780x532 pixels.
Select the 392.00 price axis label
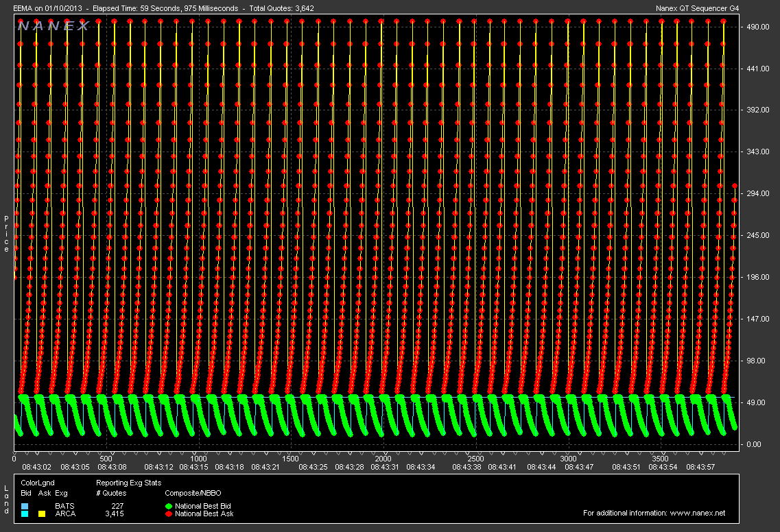coord(757,110)
